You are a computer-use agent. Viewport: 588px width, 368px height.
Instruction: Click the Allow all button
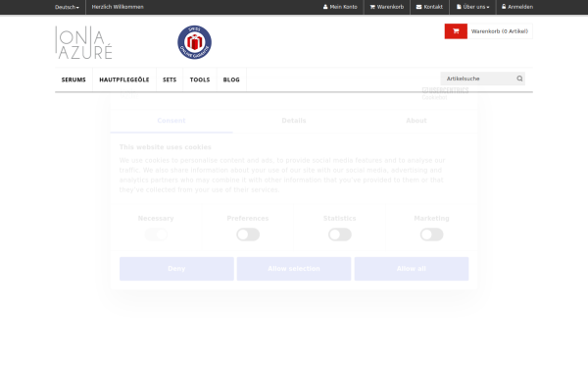[412, 269]
